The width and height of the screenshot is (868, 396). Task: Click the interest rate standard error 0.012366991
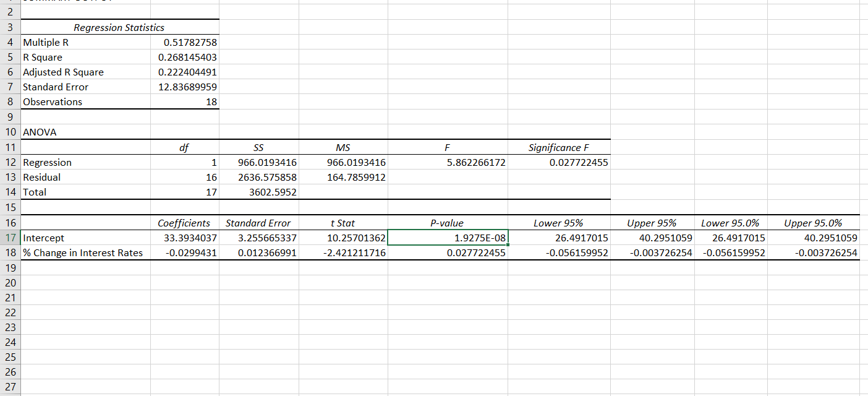pyautogui.click(x=259, y=252)
